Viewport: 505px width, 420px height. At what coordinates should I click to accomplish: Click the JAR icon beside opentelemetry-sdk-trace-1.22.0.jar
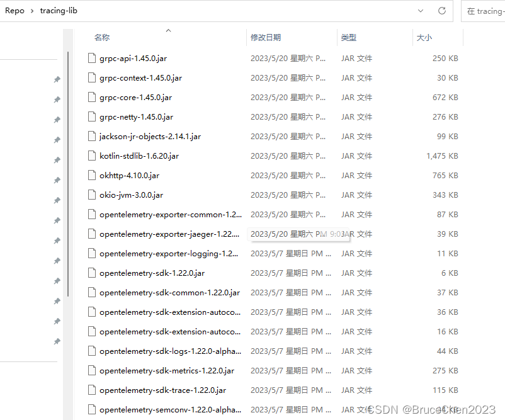click(x=92, y=390)
